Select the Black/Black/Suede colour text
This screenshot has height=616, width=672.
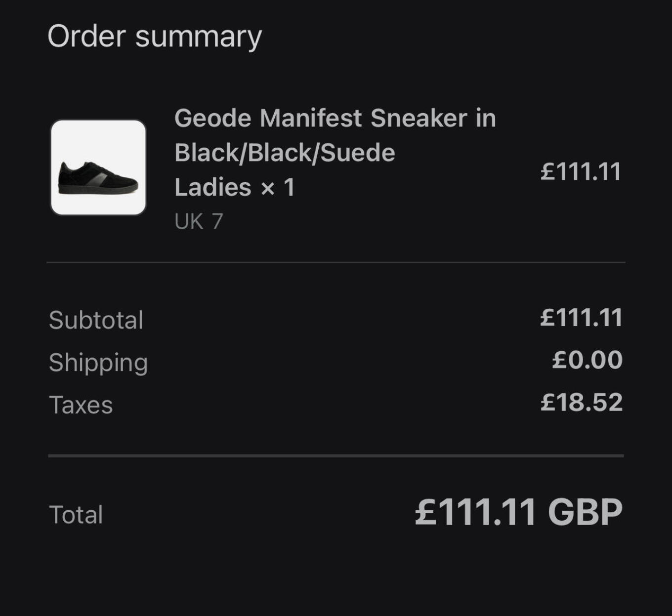coord(285,153)
